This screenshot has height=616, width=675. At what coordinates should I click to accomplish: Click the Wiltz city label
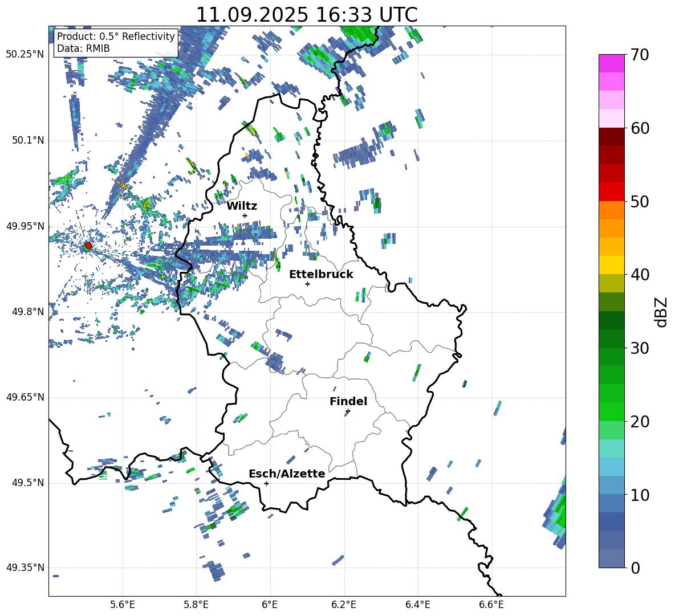[x=242, y=206]
